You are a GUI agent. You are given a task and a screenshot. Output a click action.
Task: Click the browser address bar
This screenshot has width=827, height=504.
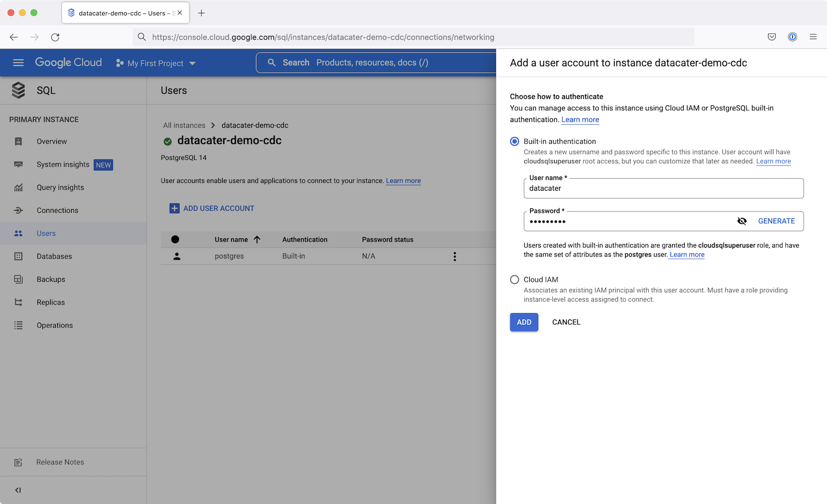pos(413,37)
